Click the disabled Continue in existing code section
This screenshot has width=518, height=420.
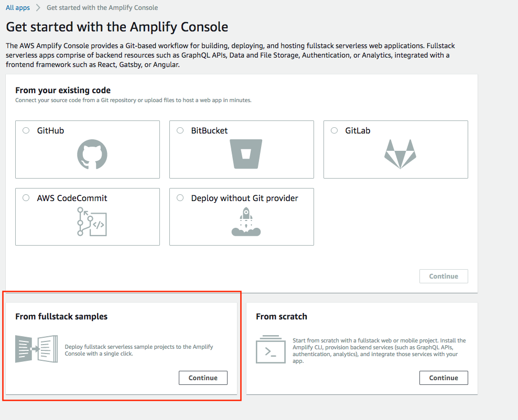444,276
